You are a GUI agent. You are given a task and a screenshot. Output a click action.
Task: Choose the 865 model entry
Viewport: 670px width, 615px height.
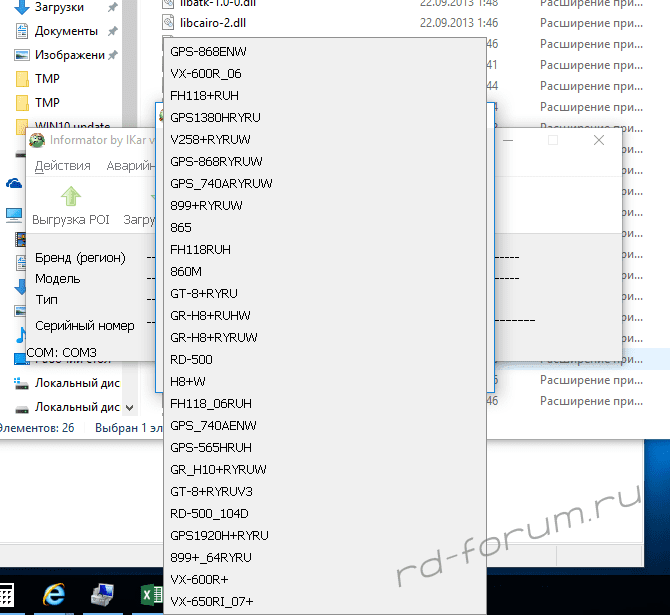(x=325, y=228)
